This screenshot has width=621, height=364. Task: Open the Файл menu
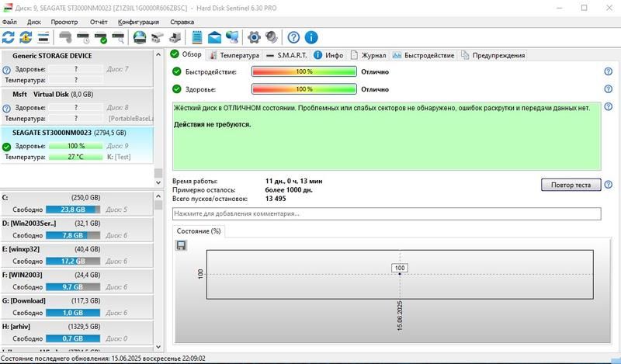coord(9,22)
